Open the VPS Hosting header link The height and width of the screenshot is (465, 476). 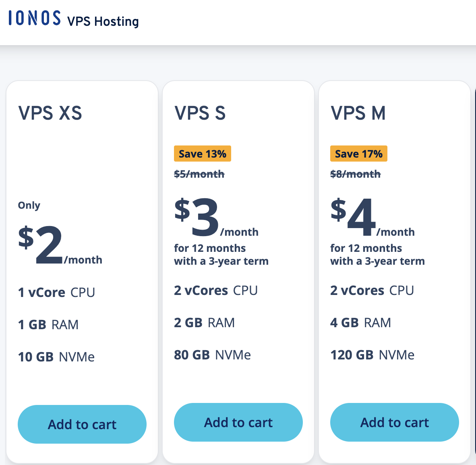pyautogui.click(x=103, y=21)
